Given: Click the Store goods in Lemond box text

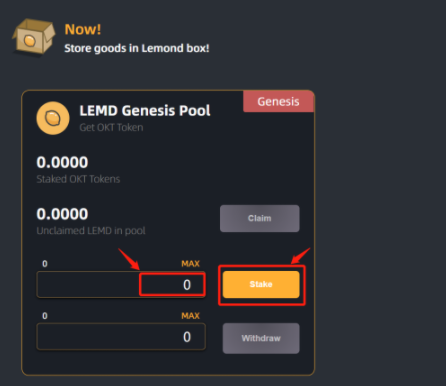Looking at the screenshot, I should click(x=137, y=48).
